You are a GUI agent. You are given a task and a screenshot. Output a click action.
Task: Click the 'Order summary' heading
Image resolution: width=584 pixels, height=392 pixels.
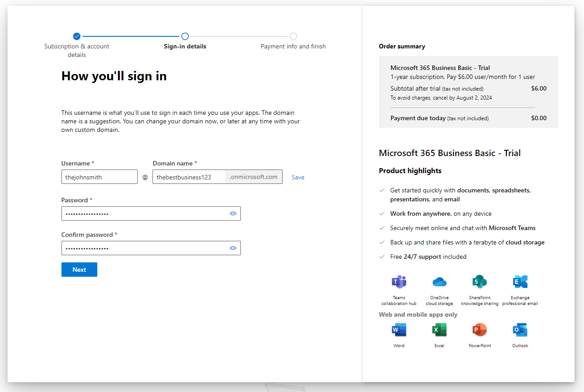pyautogui.click(x=402, y=46)
